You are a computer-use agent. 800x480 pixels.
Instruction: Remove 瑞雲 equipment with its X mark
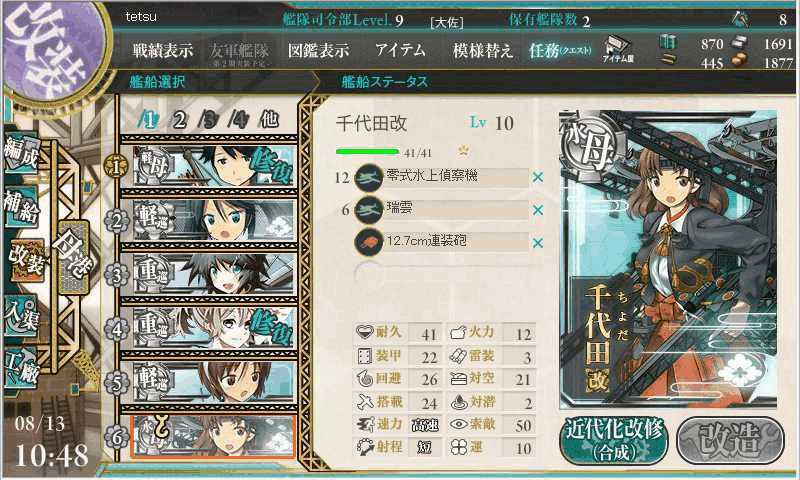pyautogui.click(x=537, y=210)
